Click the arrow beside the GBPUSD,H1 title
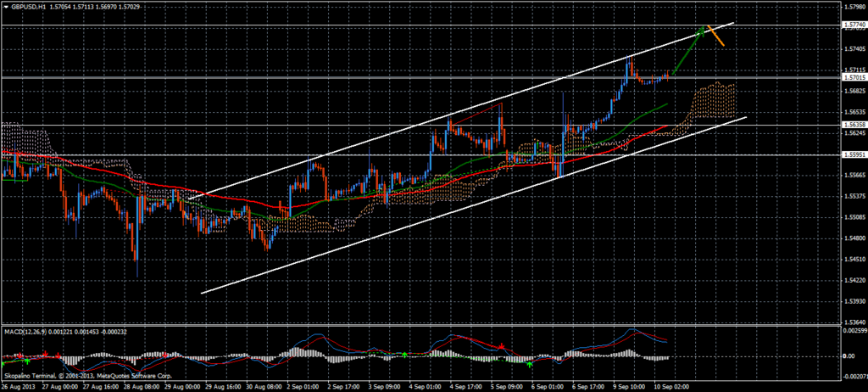The image size is (868, 392). pos(6,6)
